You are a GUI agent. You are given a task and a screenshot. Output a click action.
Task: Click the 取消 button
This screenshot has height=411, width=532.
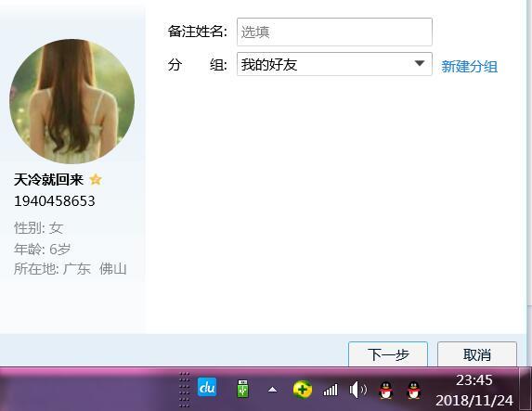[477, 354]
